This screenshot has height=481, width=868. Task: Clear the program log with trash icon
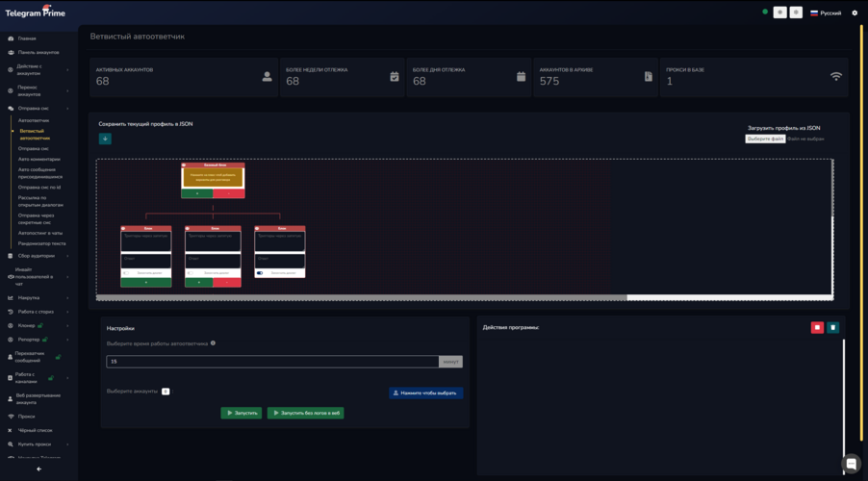(833, 327)
